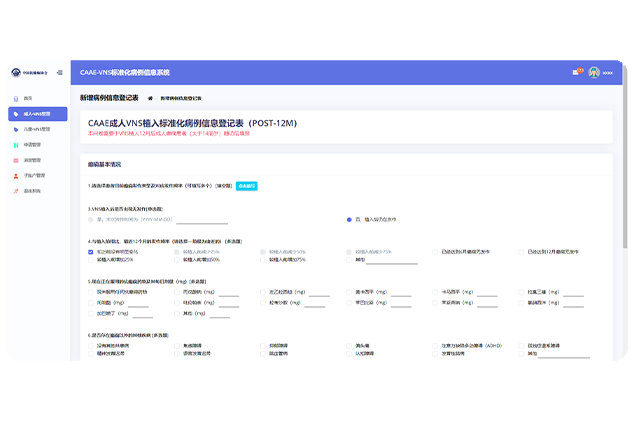Screen dimensions: 633x421
Task: Open the 儿童VNS管理 menu item
Action: tap(38, 129)
